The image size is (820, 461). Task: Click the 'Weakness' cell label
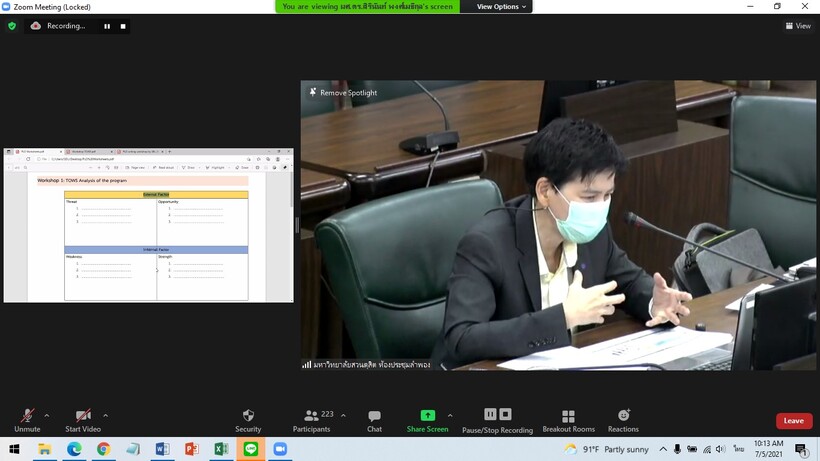click(x=74, y=257)
